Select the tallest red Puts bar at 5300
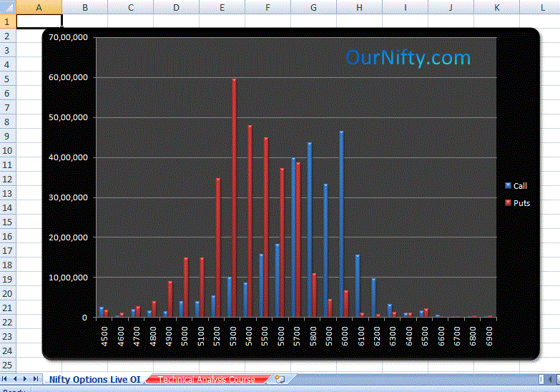Screen dimensions: 560x392 [235, 198]
